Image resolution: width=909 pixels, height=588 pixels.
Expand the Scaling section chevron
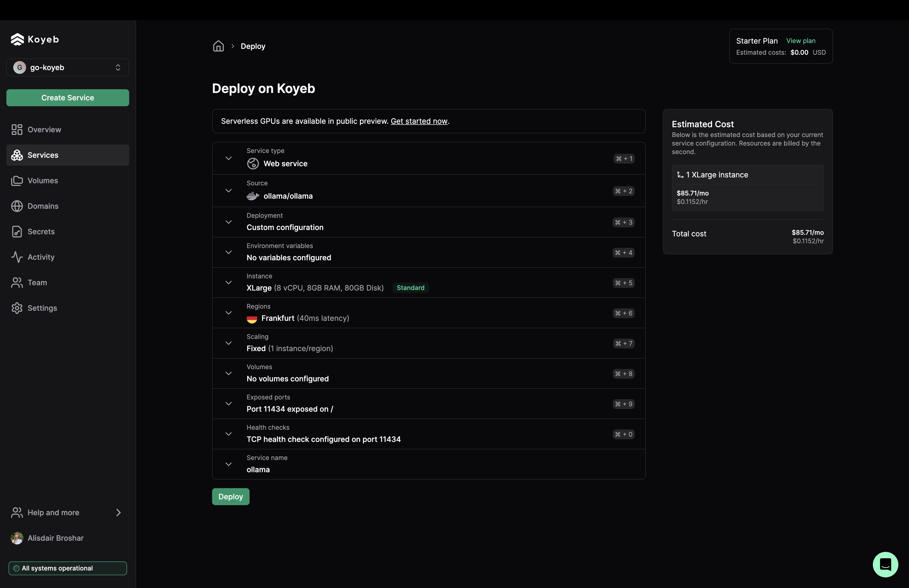point(228,343)
